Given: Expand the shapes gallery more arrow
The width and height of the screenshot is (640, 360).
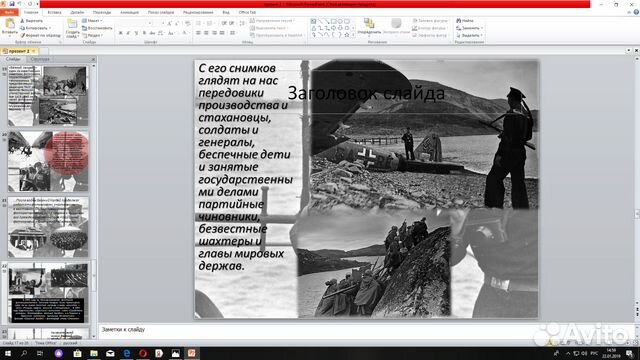Looking at the screenshot, I should (353, 36).
